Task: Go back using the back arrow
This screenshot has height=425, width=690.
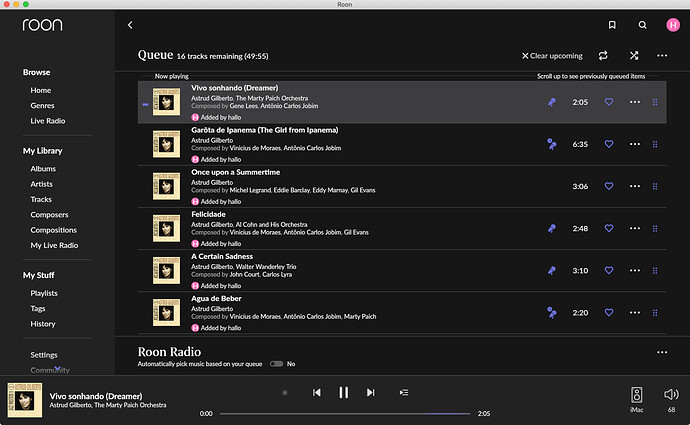Action: tap(130, 25)
